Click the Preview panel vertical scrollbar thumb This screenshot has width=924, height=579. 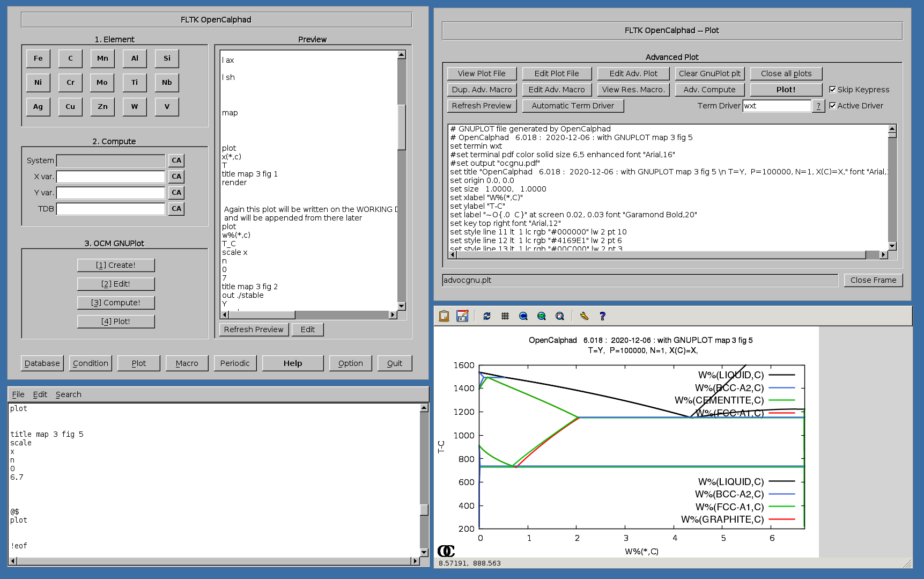[x=402, y=127]
